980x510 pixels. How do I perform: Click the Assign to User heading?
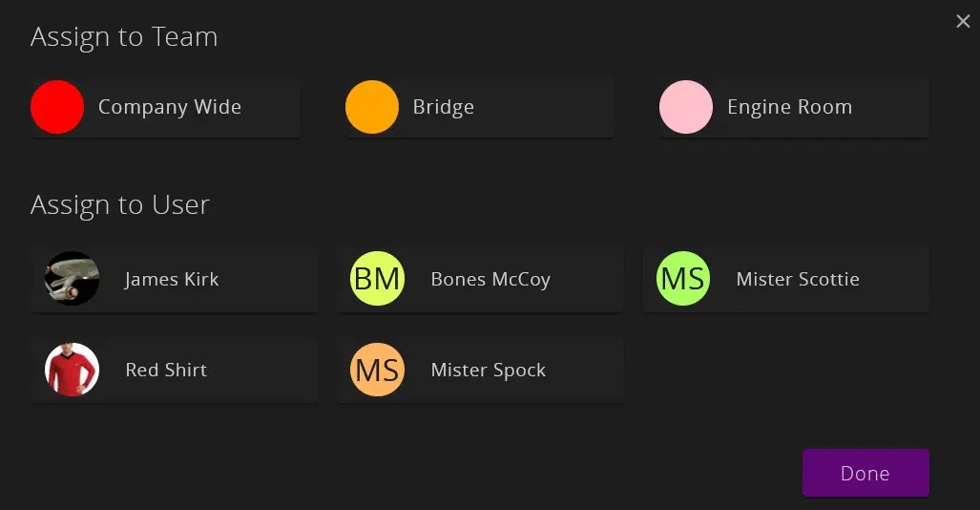coord(120,205)
